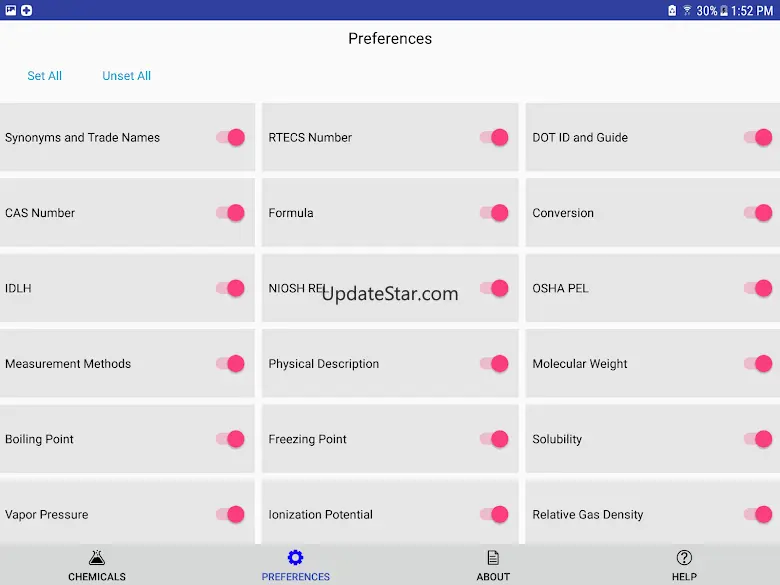Select the Ionization Potential label
The width and height of the screenshot is (780, 585).
[x=320, y=514]
